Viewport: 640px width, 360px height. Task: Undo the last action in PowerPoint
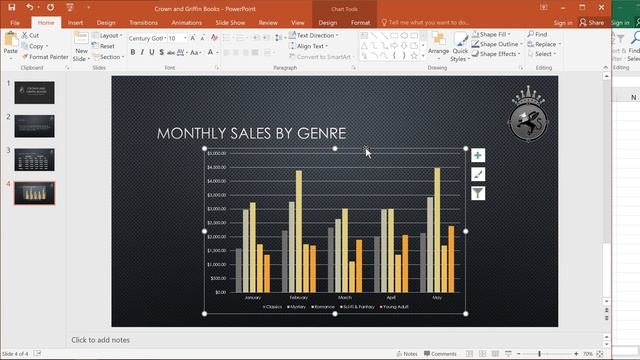[29, 7]
